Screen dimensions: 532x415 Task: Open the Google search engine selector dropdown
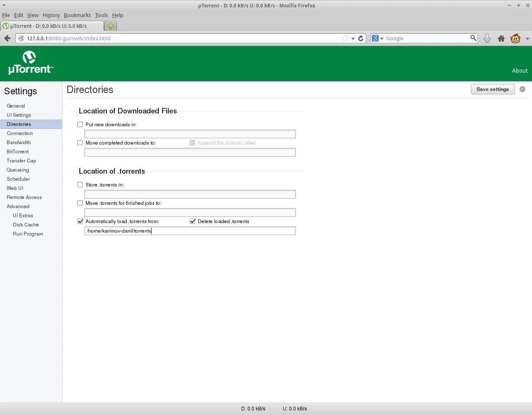point(378,38)
